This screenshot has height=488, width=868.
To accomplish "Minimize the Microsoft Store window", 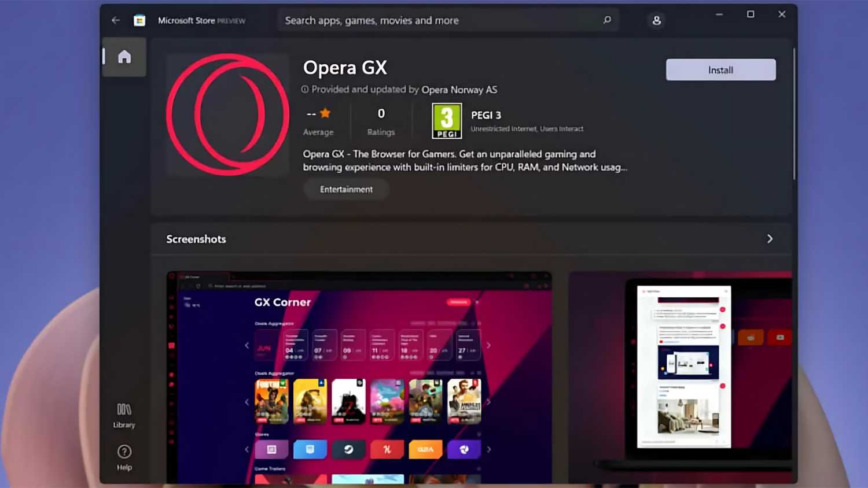I will tap(719, 14).
